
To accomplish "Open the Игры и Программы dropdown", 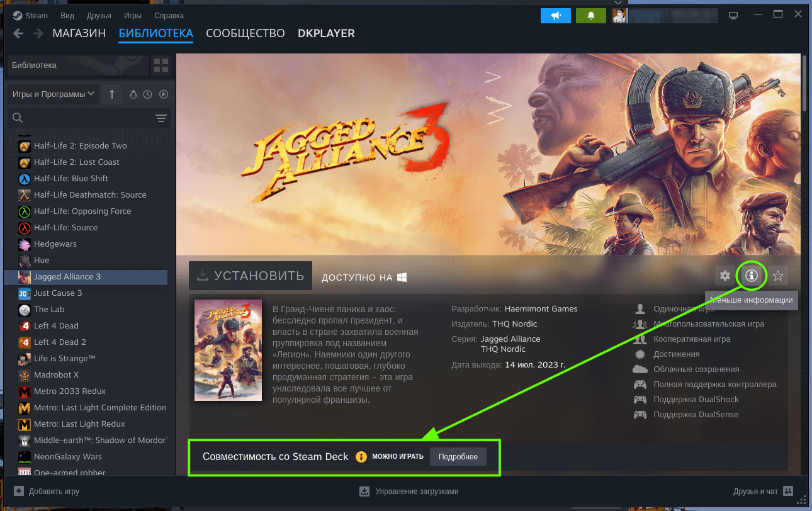I will [x=52, y=94].
